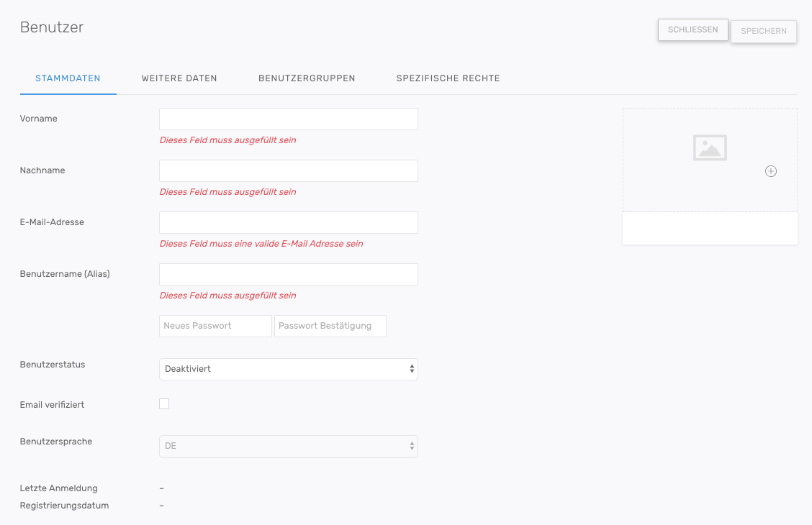Open the Benutzergruppen tab
The width and height of the screenshot is (812, 525).
point(307,78)
